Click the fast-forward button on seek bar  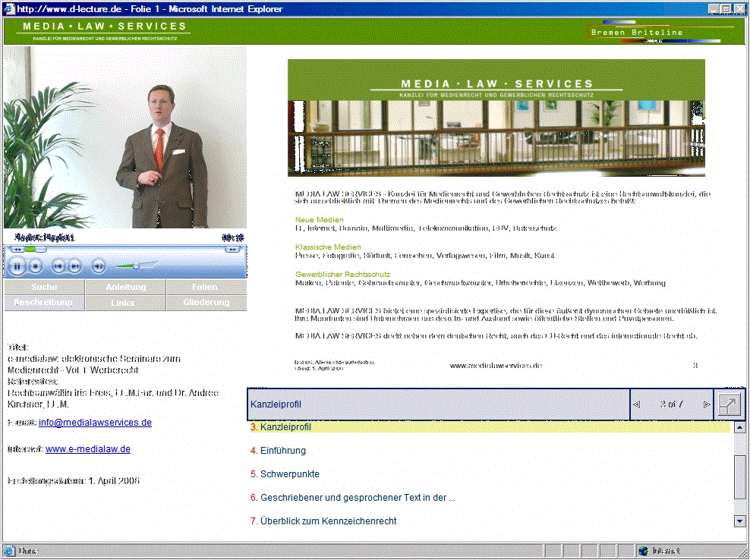coord(232,250)
